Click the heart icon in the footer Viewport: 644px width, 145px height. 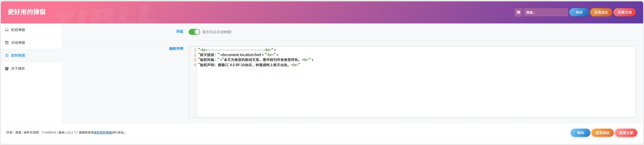(76, 133)
